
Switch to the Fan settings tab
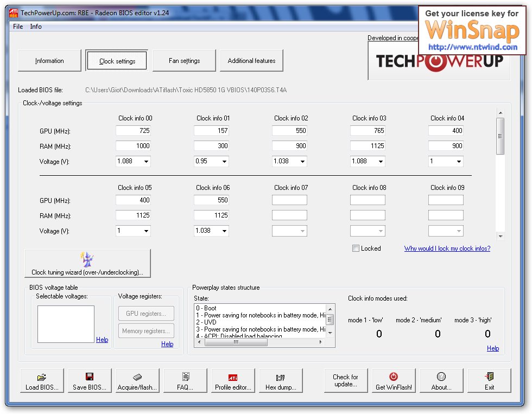[x=184, y=61]
